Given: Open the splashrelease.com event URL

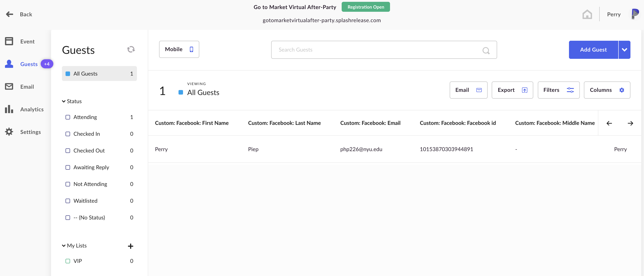Looking at the screenshot, I should [322, 20].
